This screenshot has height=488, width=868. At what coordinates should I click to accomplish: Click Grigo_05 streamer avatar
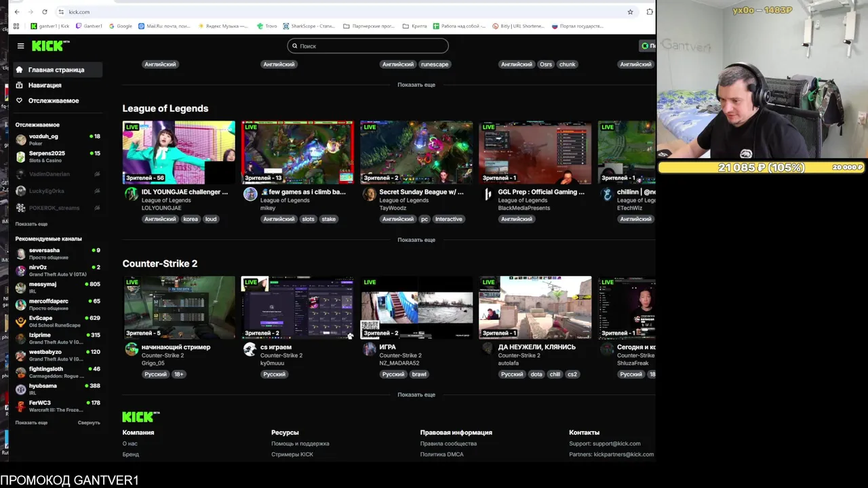click(132, 349)
